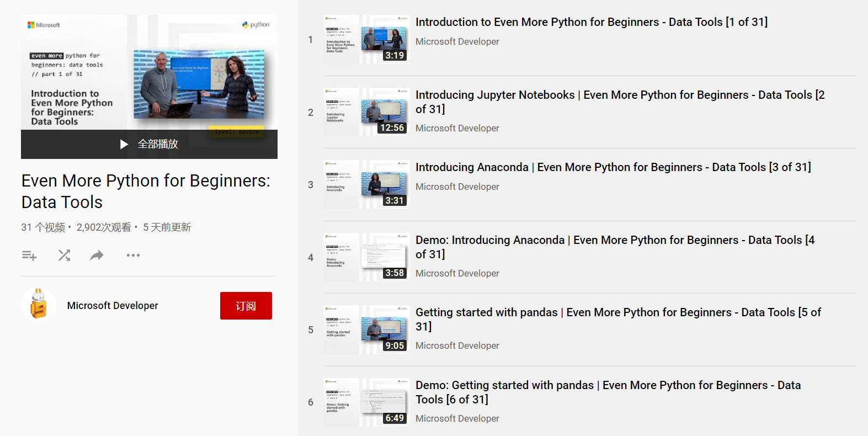The width and height of the screenshot is (868, 436).
Task: Click Microsoft Developer under video 6
Action: click(457, 419)
